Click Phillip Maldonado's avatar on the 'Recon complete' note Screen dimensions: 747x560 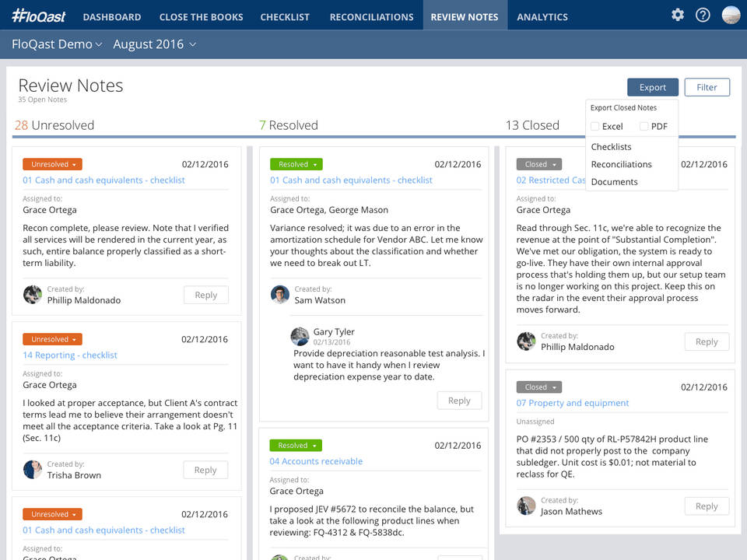point(33,294)
